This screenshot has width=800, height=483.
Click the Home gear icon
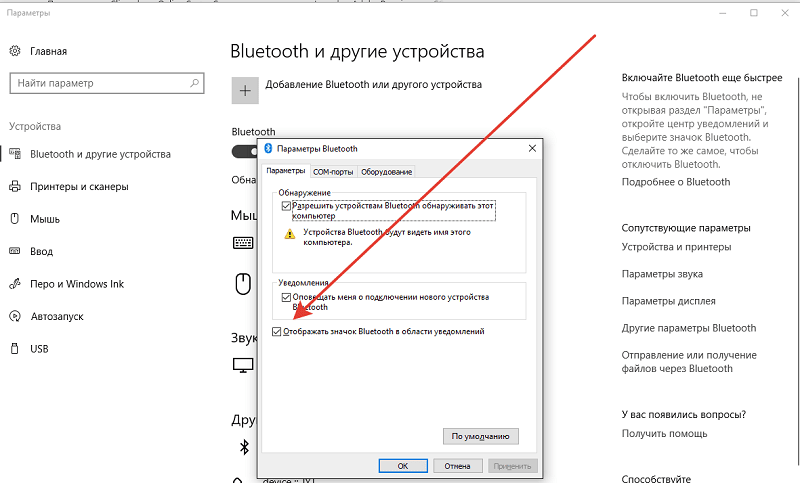click(x=15, y=51)
